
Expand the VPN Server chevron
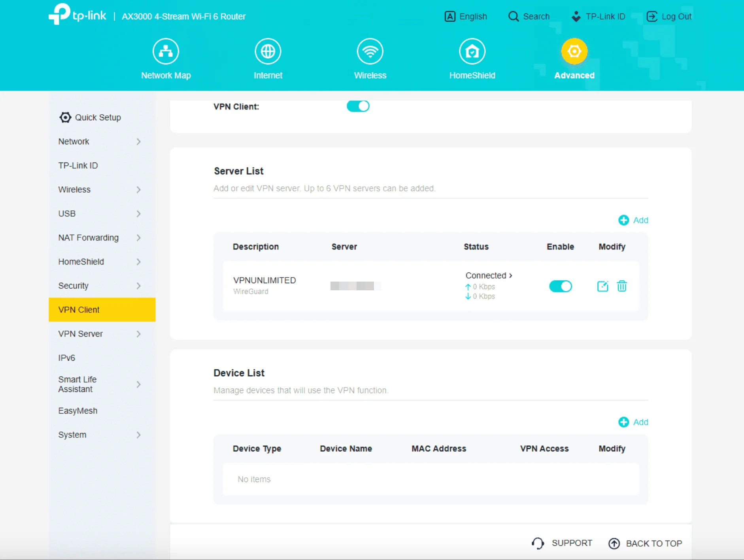pyautogui.click(x=138, y=334)
